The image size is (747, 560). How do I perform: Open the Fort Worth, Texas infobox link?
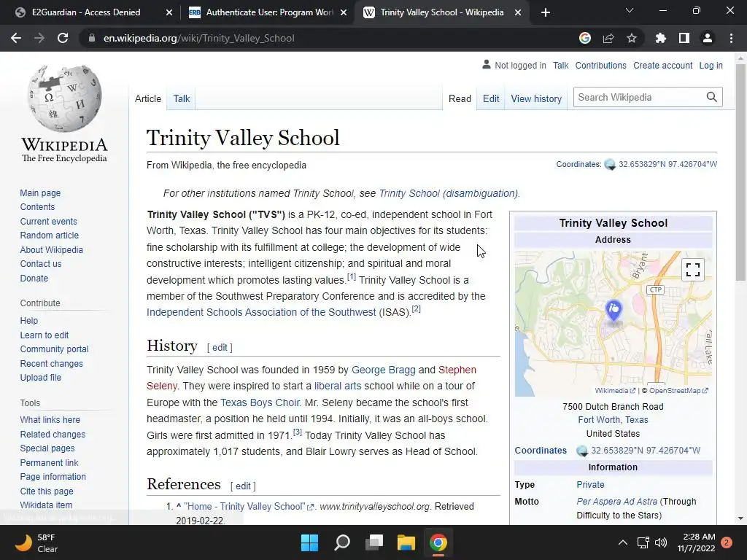[x=613, y=419]
